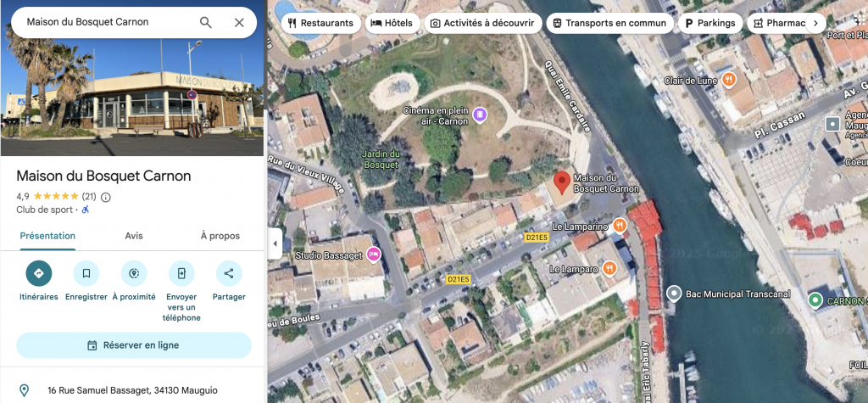Image resolution: width=868 pixels, height=403 pixels.
Task: Open Le Lamparino restaurant marker
Action: [x=620, y=226]
